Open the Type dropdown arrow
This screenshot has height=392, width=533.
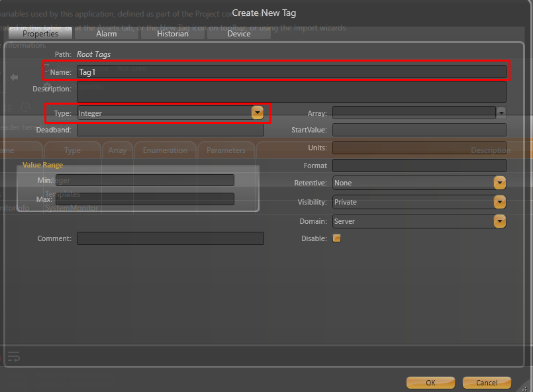[258, 113]
